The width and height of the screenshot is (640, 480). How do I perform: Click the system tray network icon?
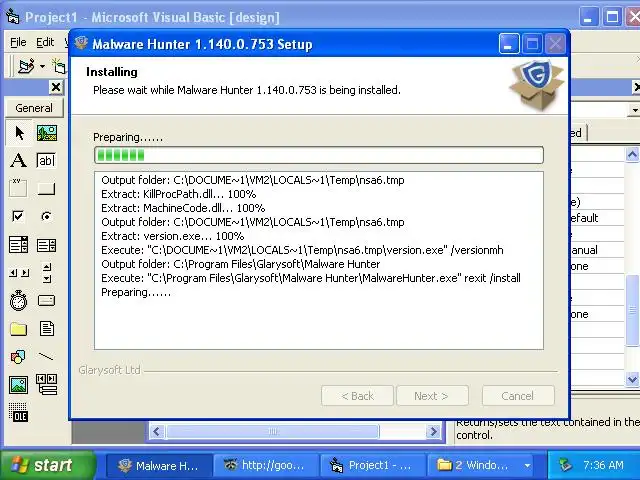point(566,465)
